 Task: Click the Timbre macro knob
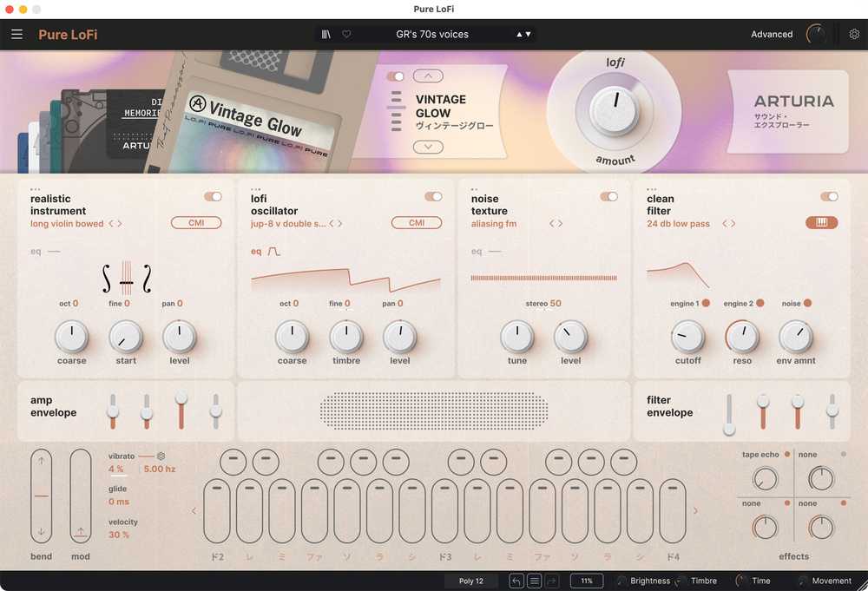coord(682,581)
